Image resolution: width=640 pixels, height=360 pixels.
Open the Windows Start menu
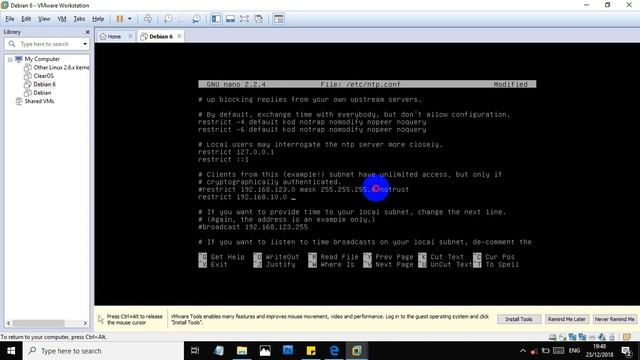coord(11,351)
